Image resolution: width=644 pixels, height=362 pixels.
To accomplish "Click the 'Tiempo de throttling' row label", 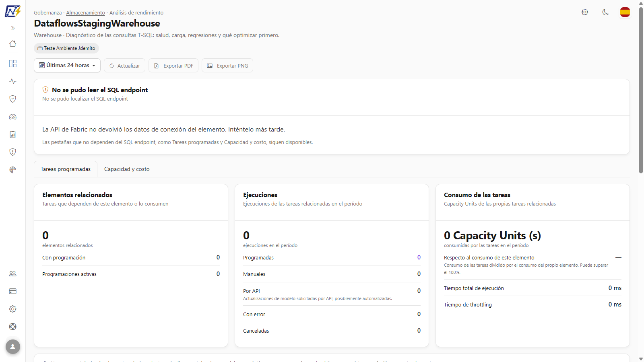I will click(x=468, y=305).
